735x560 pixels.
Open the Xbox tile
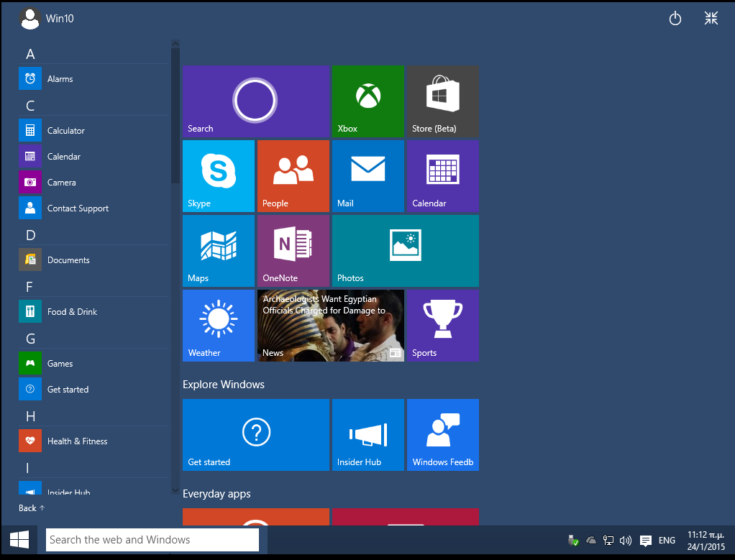(368, 101)
